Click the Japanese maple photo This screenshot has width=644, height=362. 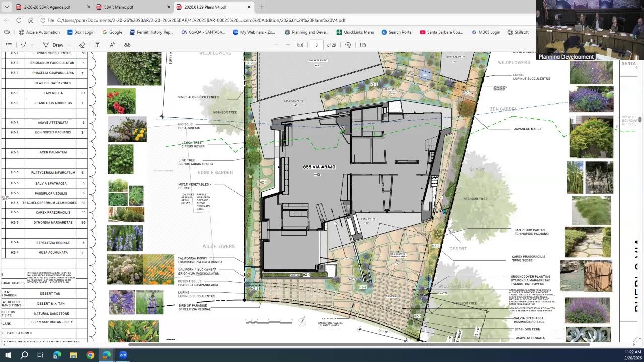click(591, 137)
